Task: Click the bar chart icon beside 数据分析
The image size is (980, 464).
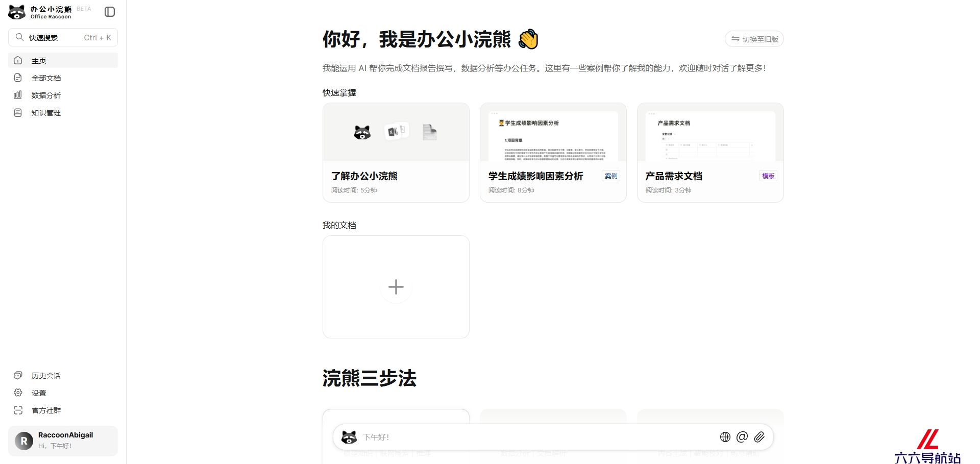Action: (x=18, y=95)
